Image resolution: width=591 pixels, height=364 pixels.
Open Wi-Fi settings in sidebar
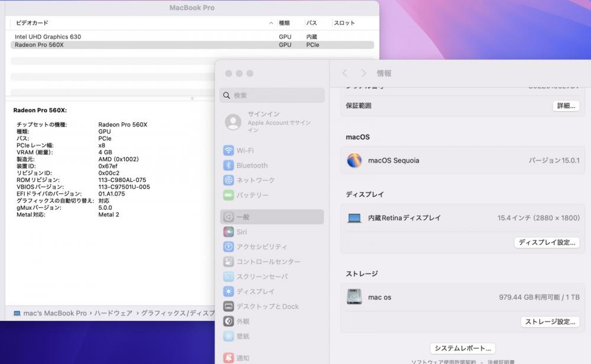[245, 151]
